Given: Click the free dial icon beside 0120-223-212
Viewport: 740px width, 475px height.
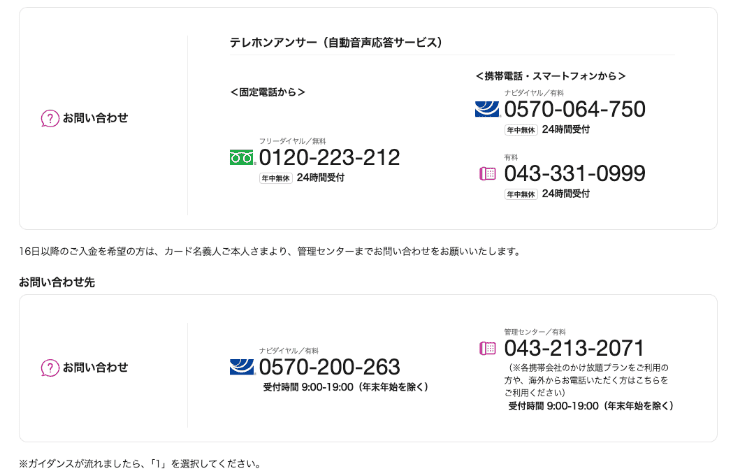Looking at the screenshot, I should [242, 157].
